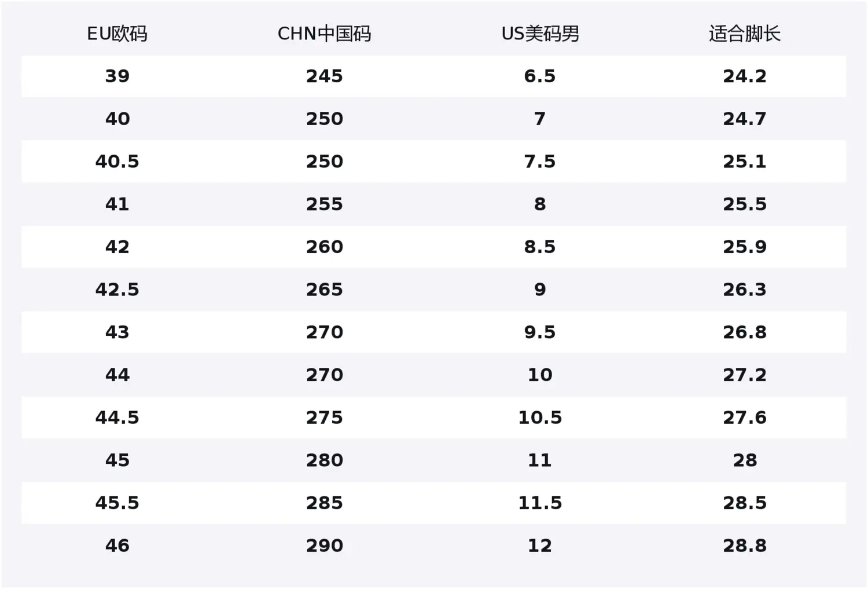Click the CHN中国码 column header

click(x=324, y=34)
